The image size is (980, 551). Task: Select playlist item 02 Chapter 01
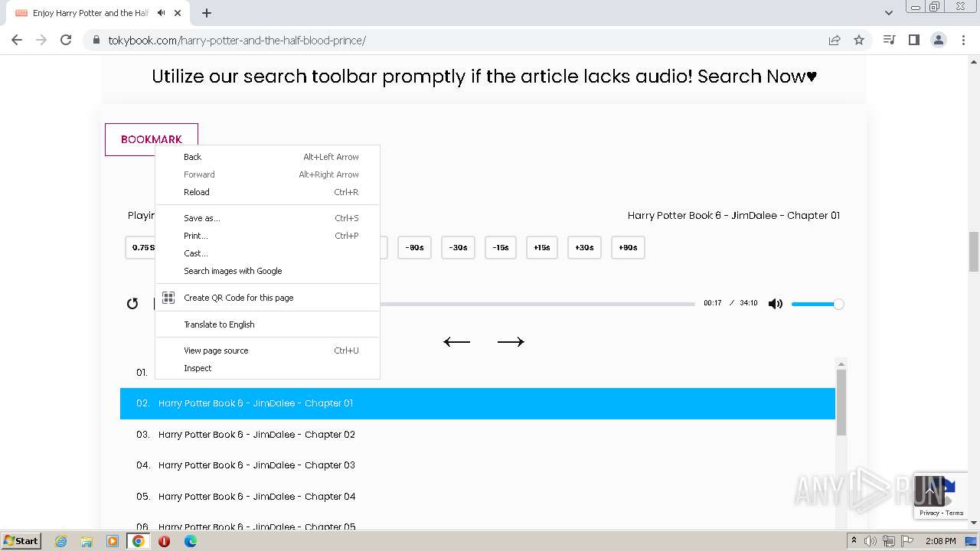coord(477,403)
